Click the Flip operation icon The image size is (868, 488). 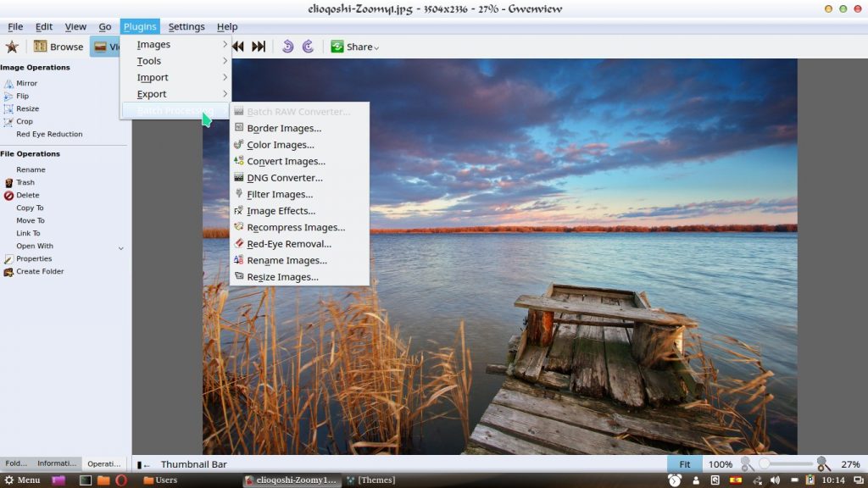pos(8,97)
